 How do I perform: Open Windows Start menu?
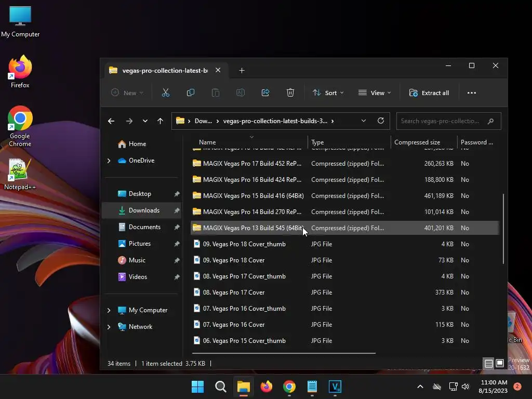[x=197, y=387]
